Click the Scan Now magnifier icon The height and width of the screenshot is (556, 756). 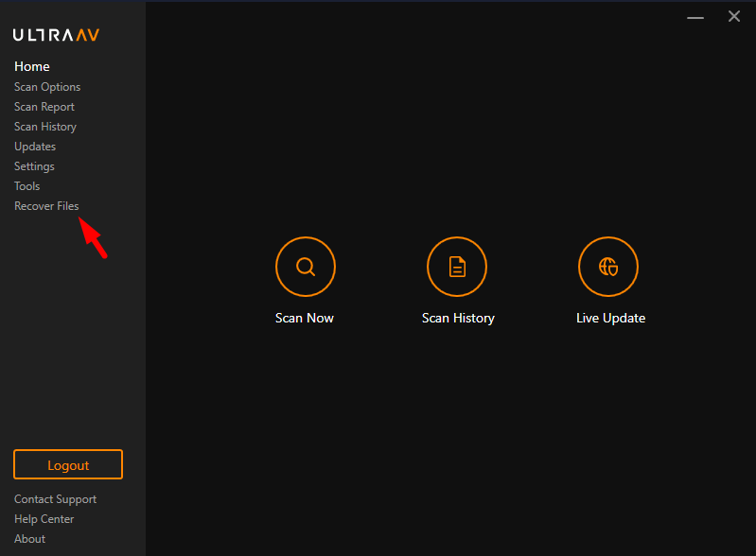coord(306,267)
